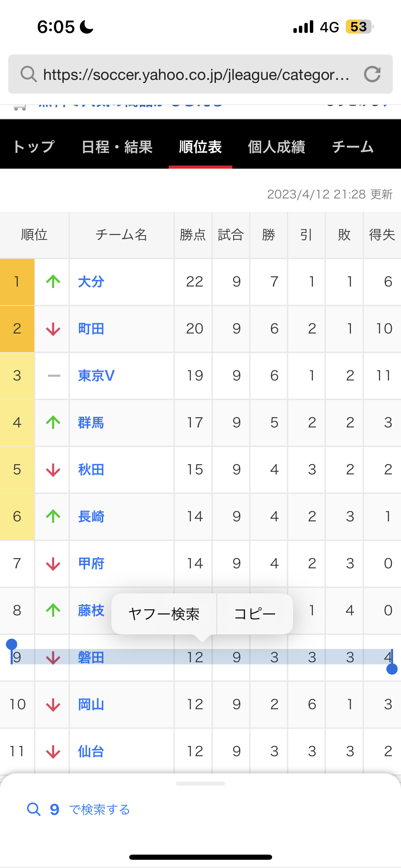Tap the magnifier icon in URL bar

coord(28,74)
